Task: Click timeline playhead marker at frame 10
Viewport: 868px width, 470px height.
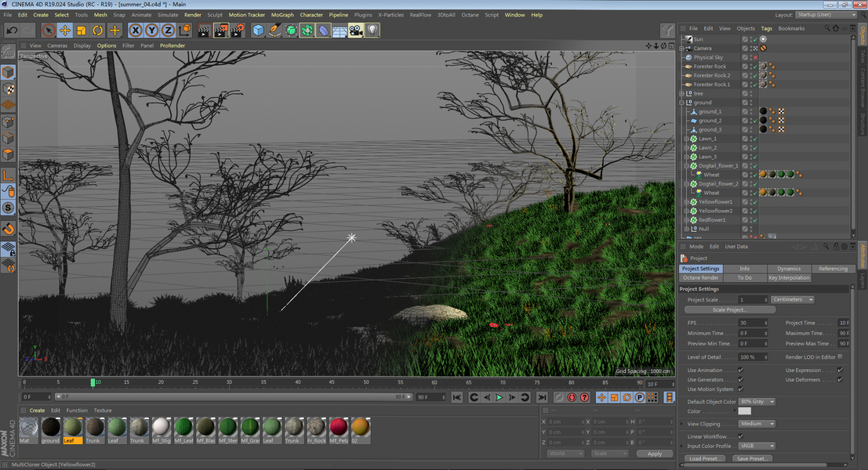Action: click(93, 382)
